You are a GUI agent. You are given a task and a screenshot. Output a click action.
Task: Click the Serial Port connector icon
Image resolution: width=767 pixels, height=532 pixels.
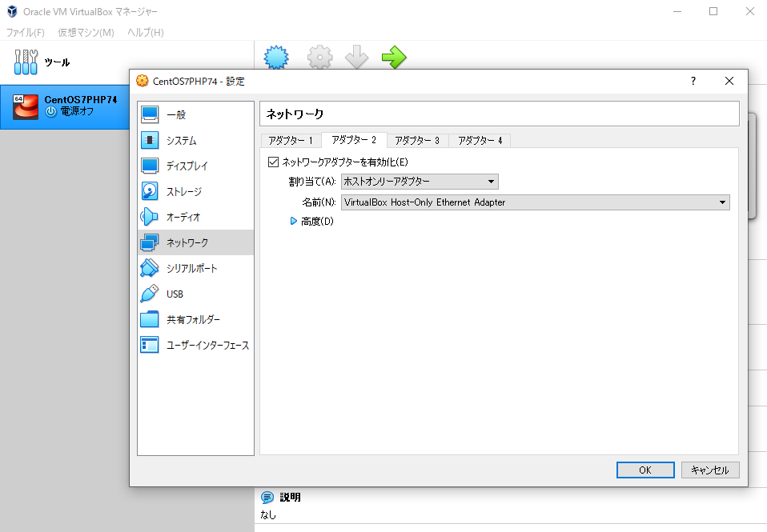click(x=150, y=268)
